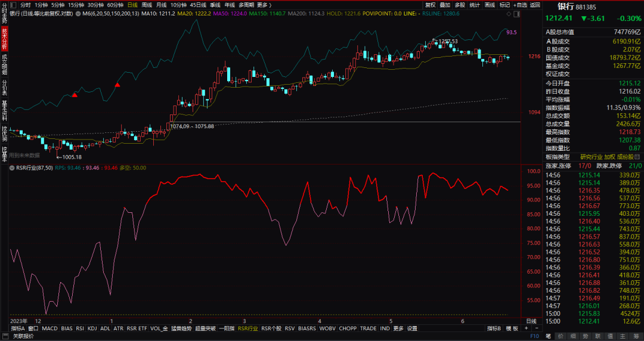Click the 成份股 constituents link
This screenshot has height=341, width=644.
625,157
